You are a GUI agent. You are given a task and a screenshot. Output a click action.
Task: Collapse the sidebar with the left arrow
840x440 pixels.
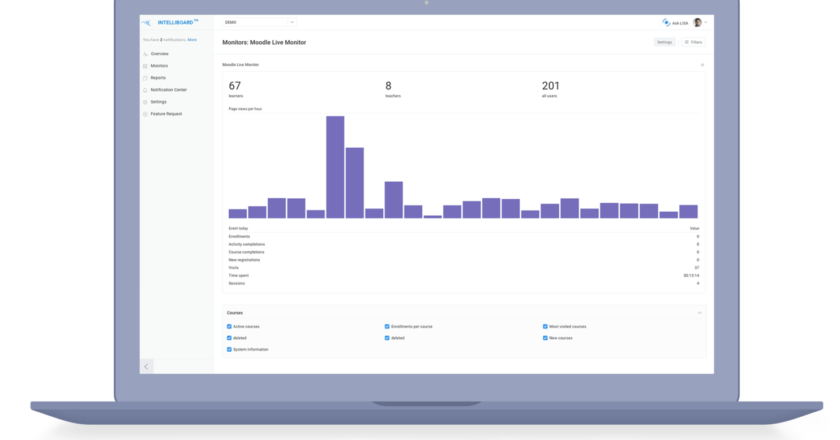(146, 367)
